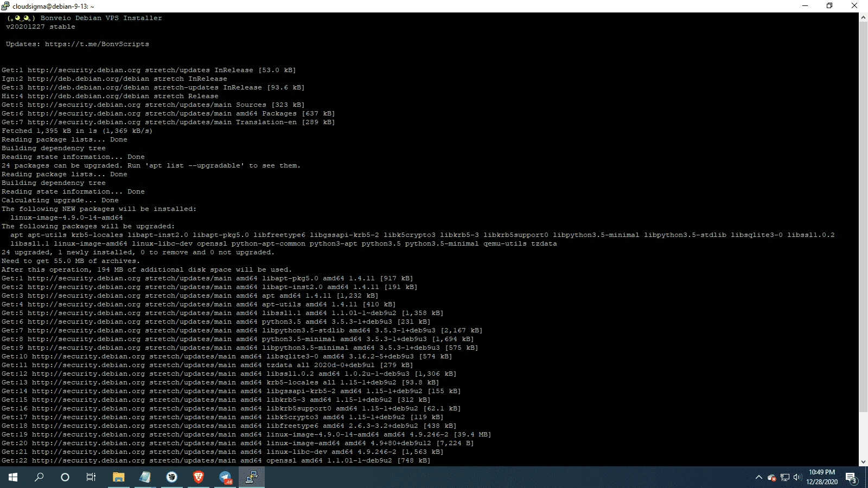The image size is (868, 488).
Task: Click the 'amd64 Packages [637 kB]' line
Action: (168, 113)
